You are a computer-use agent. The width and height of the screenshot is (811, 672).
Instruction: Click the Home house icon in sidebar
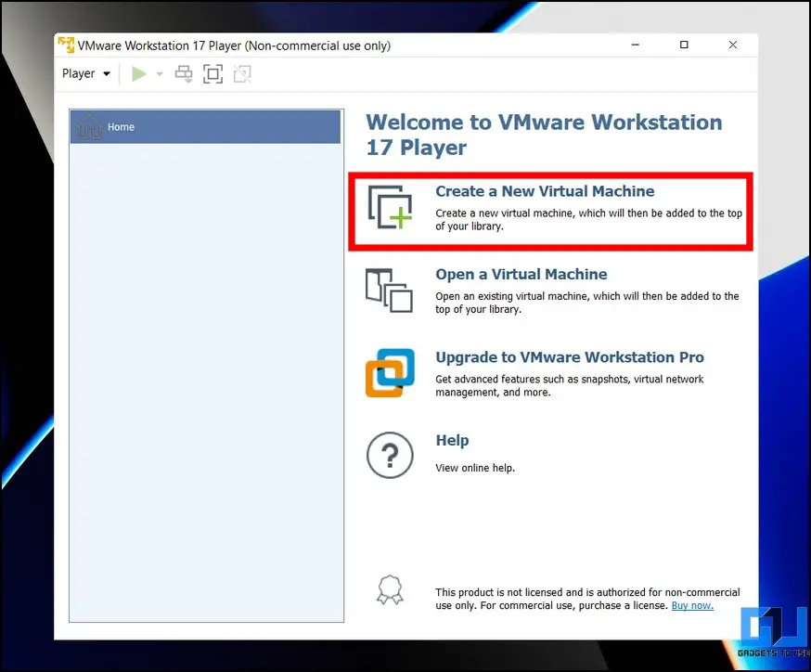pyautogui.click(x=90, y=127)
